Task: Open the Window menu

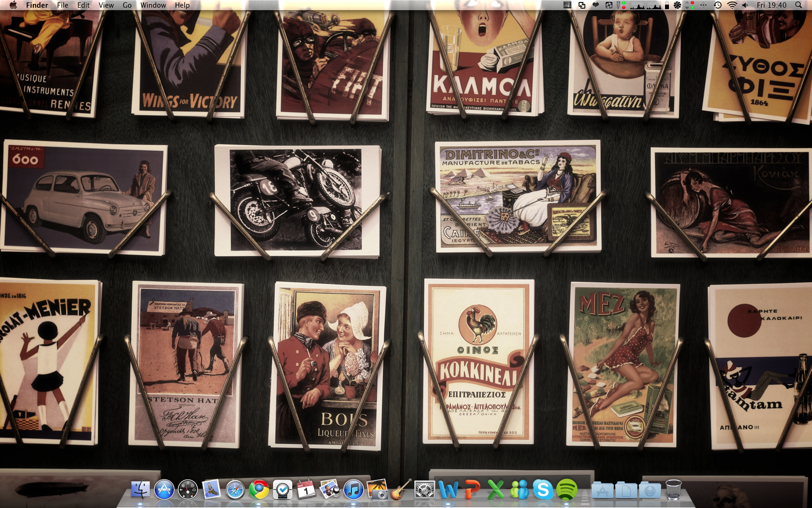Action: coord(153,5)
